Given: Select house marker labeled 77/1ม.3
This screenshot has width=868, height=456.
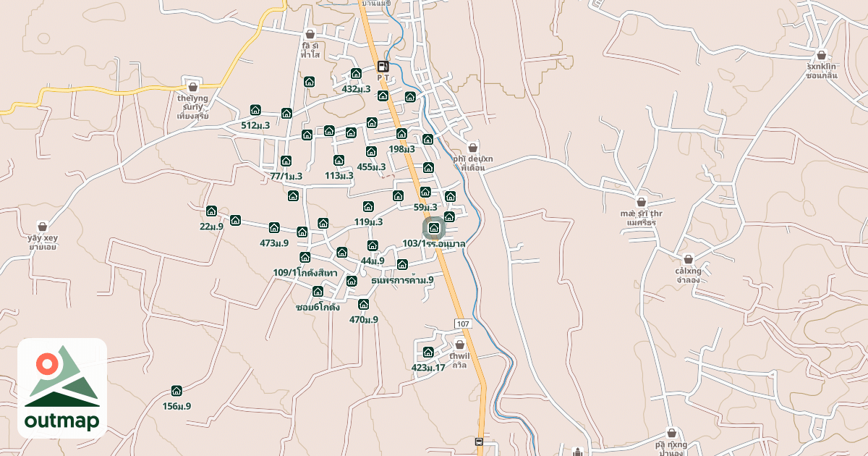Looking at the screenshot, I should tap(286, 161).
